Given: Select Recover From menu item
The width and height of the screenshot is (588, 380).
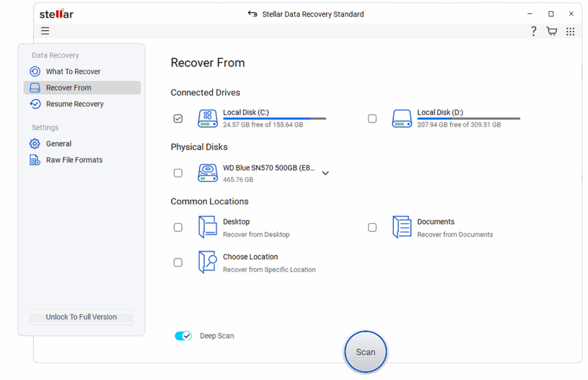Looking at the screenshot, I should (82, 88).
